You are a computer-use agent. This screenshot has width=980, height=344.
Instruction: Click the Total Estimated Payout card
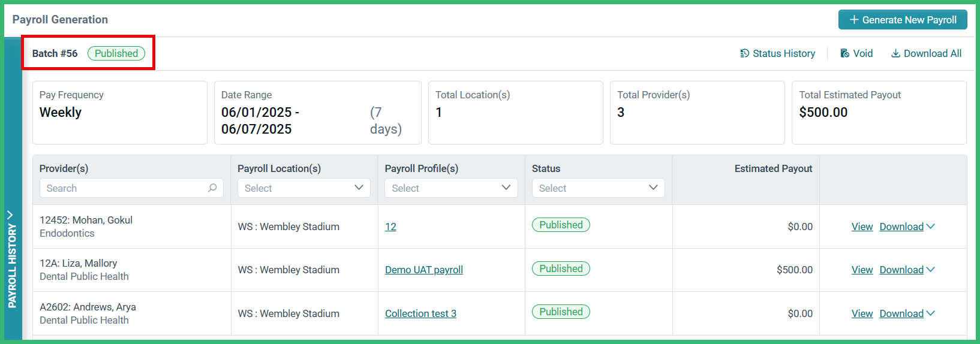coord(879,113)
